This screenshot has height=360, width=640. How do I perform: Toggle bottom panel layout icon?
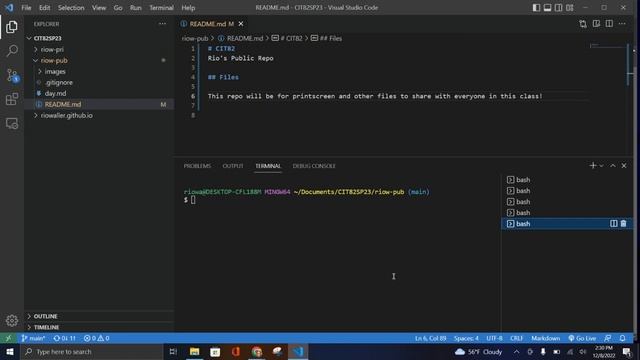[547, 7]
